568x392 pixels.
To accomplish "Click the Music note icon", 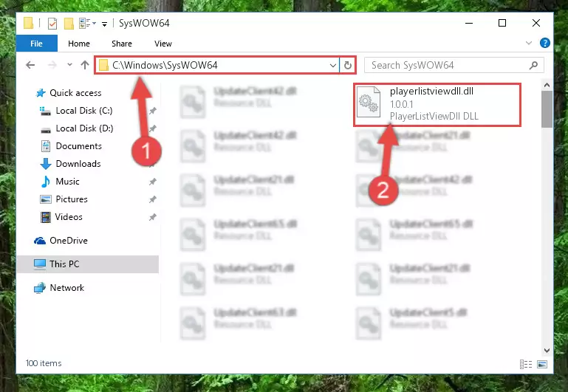I will point(46,182).
